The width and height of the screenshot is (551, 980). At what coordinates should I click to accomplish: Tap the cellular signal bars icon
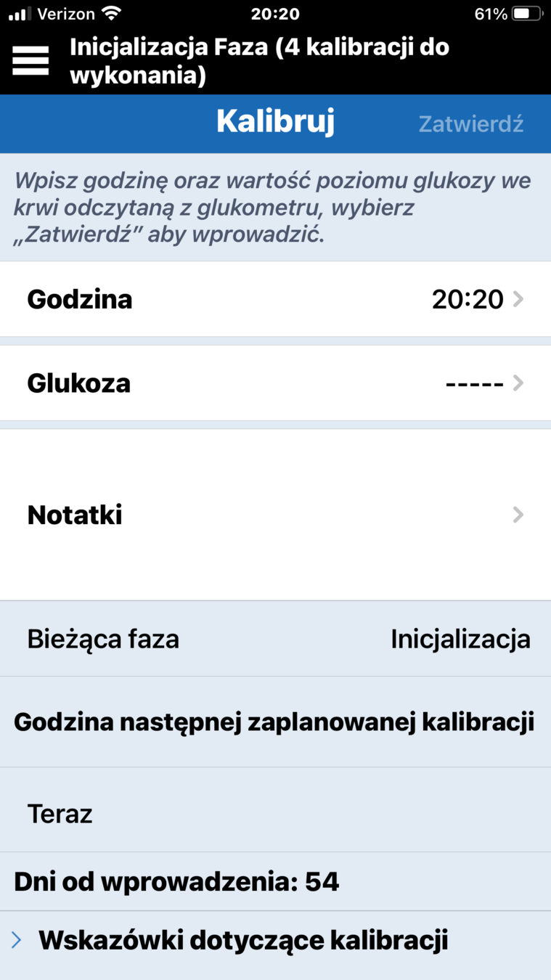pyautogui.click(x=20, y=14)
